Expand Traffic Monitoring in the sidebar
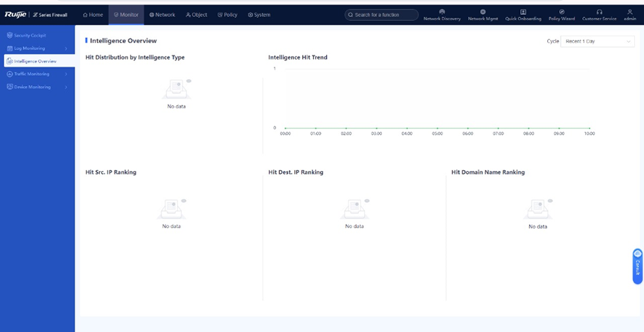Screen dimensions: 644x332 click(x=36, y=74)
